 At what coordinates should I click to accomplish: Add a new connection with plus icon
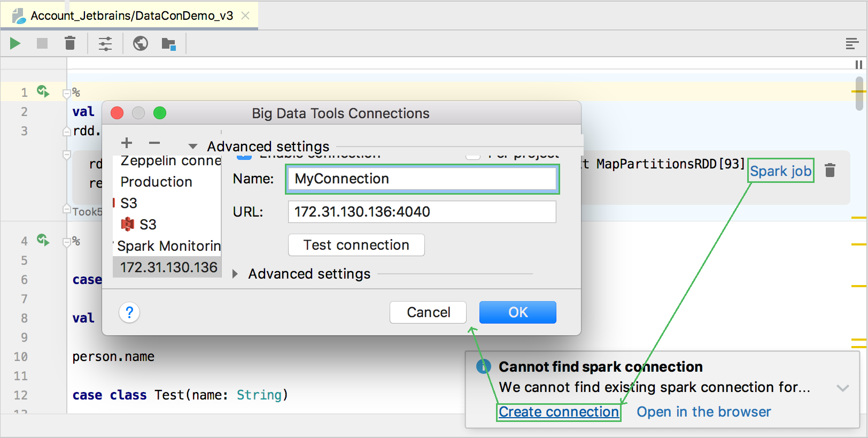pos(127,143)
